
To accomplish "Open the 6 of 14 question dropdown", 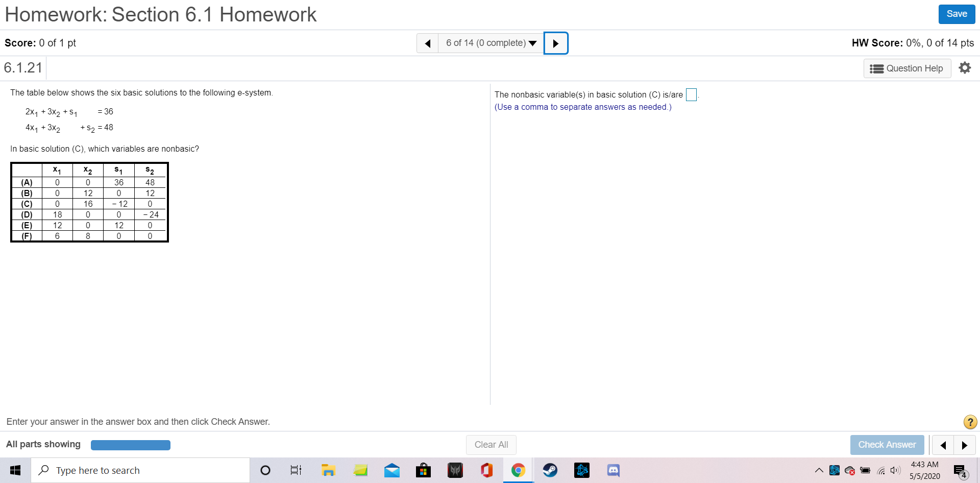I will pyautogui.click(x=491, y=43).
